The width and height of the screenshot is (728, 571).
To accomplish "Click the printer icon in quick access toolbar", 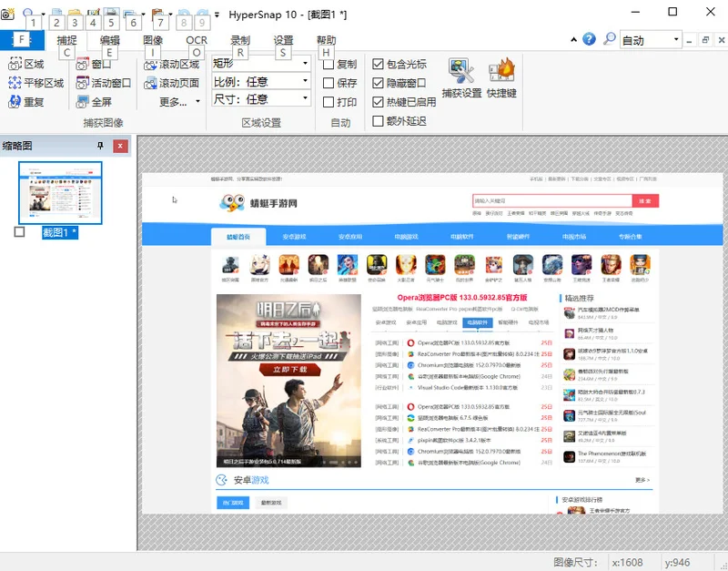I will click(x=111, y=13).
